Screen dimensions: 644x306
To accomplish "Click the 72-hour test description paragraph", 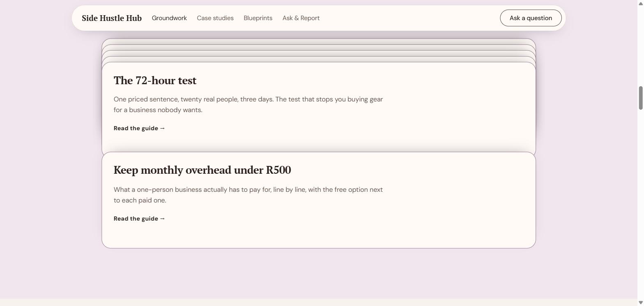I will click(x=248, y=105).
